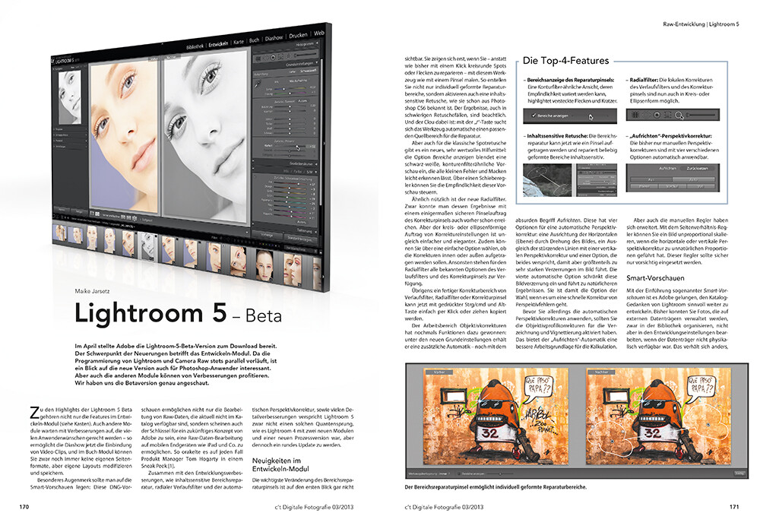Collapse the Grundeinstellungen panel
The image size is (760, 532).
click(x=302, y=64)
